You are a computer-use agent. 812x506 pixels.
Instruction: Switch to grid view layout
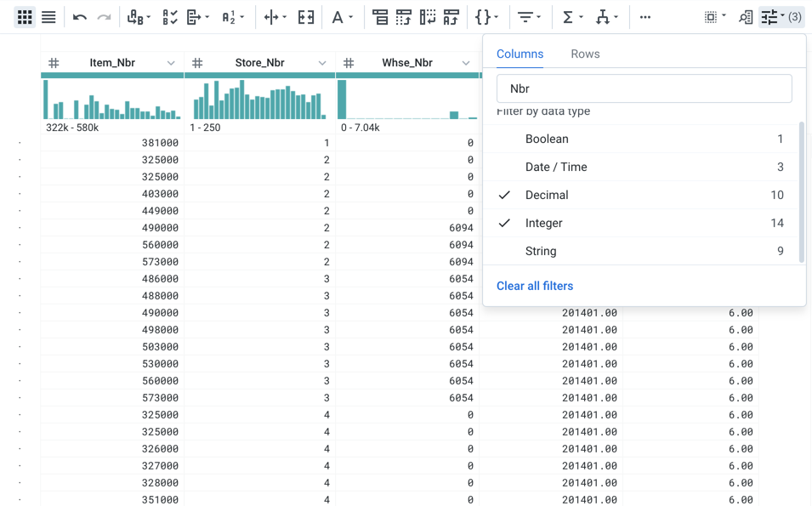[x=24, y=16]
